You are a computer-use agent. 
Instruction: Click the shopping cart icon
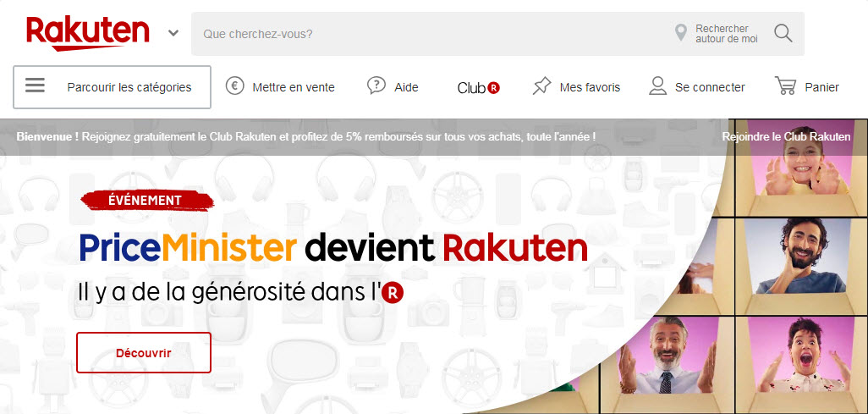(785, 86)
